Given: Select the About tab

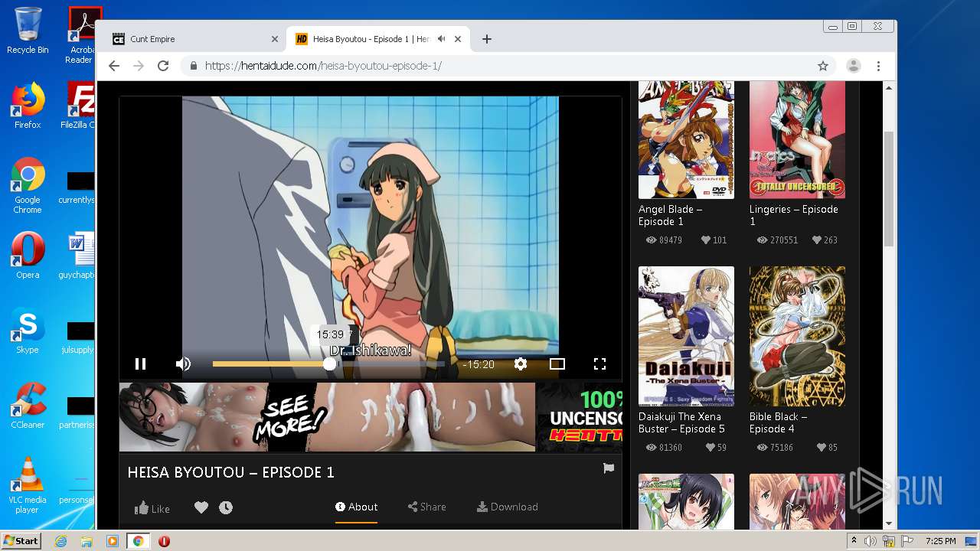Looking at the screenshot, I should [356, 507].
